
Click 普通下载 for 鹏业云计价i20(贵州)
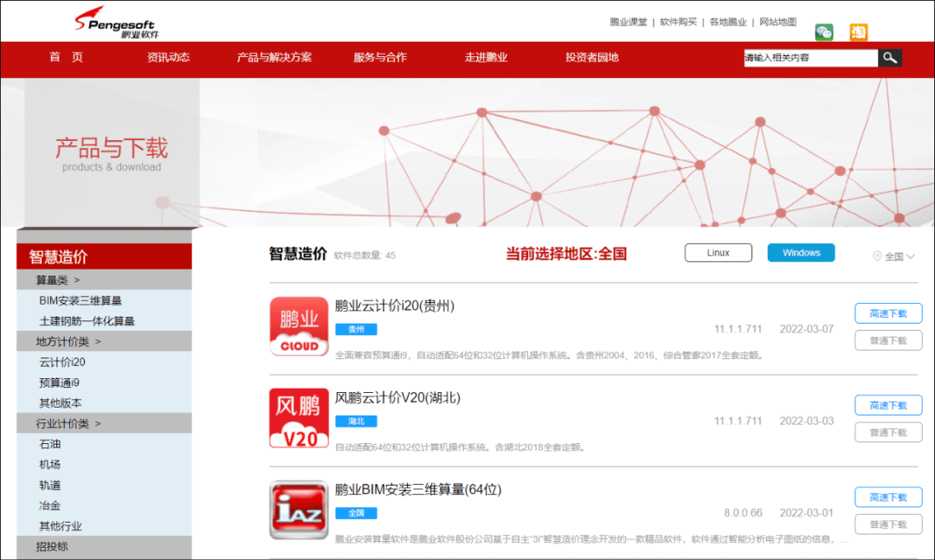[x=888, y=340]
